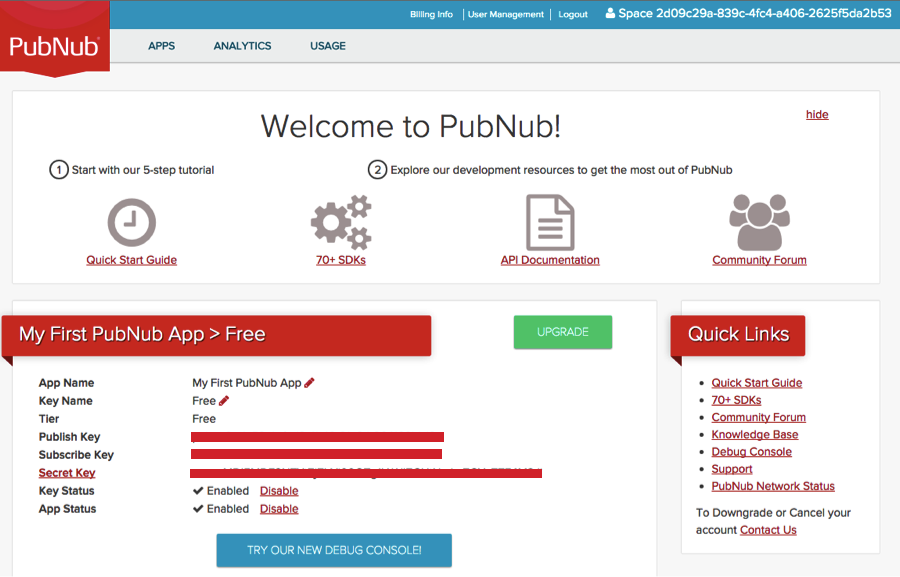Edit the Key Name with pencil icon
This screenshot has width=900, height=577.
tap(224, 401)
